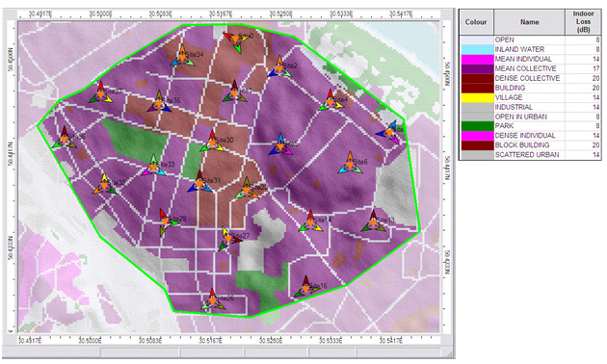Click the Site31 sector marker
The height and width of the screenshot is (364, 607).
point(199,183)
